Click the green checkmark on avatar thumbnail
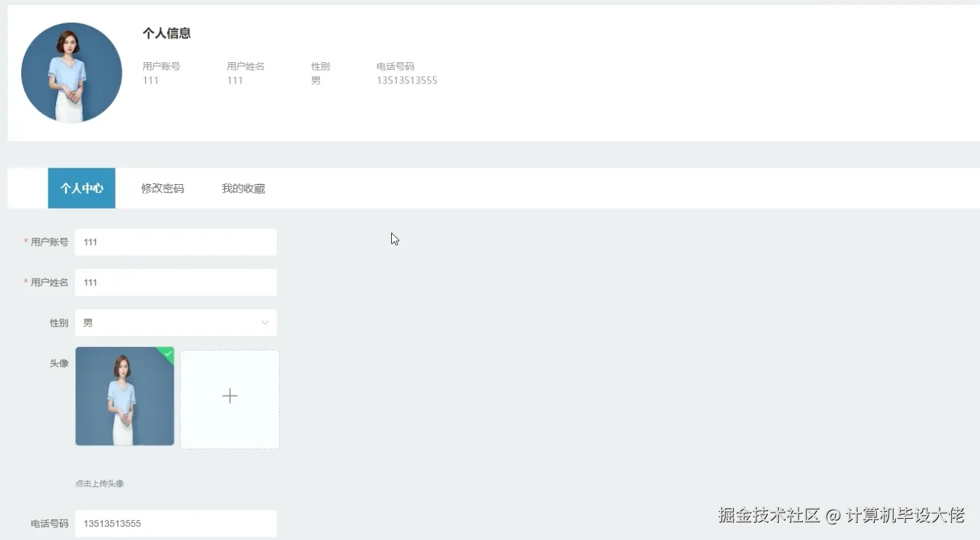This screenshot has height=540, width=980. (x=167, y=353)
